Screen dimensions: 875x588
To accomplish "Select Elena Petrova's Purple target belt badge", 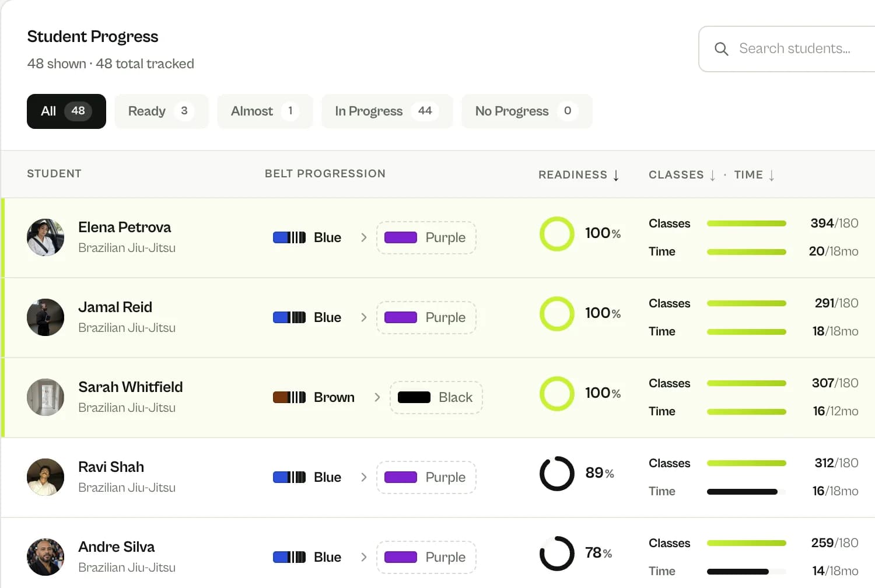I will click(426, 237).
